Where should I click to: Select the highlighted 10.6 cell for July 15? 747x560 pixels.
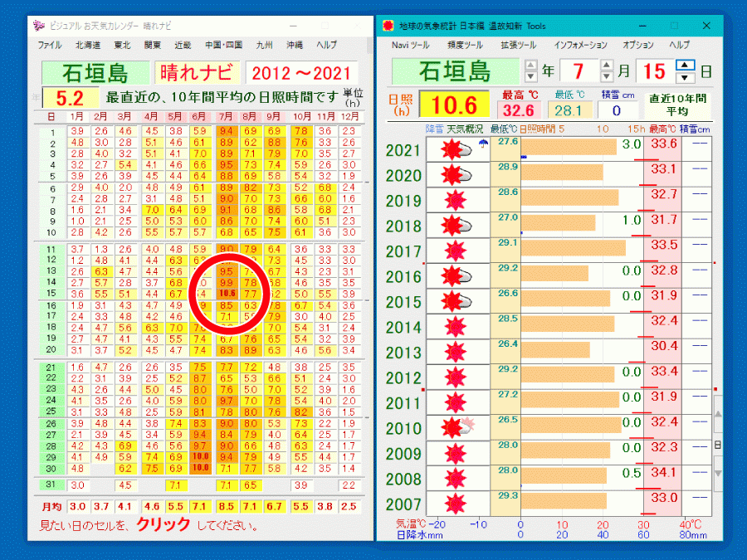point(227,294)
